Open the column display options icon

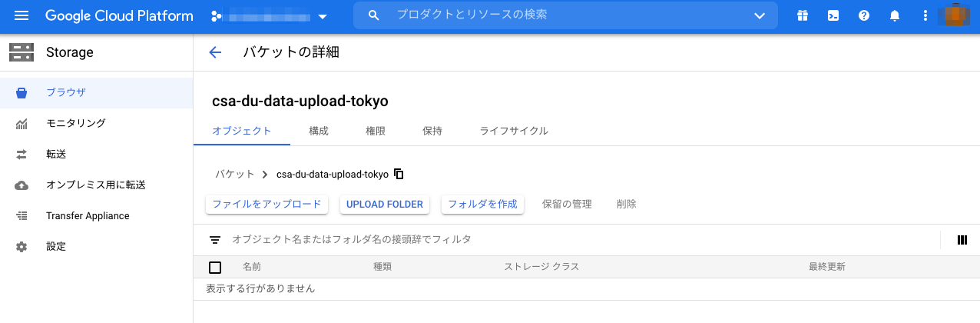[962, 240]
